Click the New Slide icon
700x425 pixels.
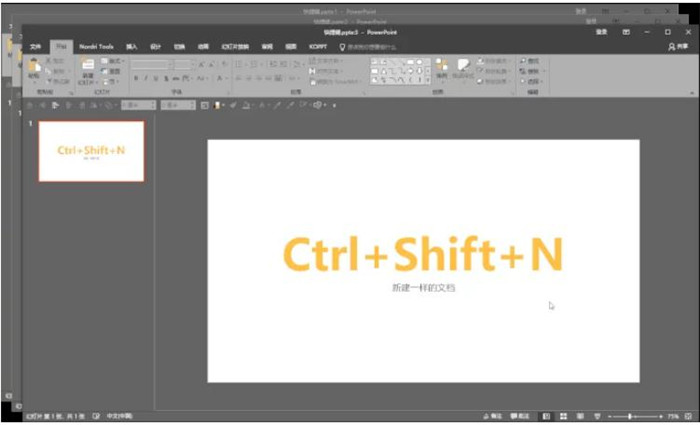pos(88,65)
